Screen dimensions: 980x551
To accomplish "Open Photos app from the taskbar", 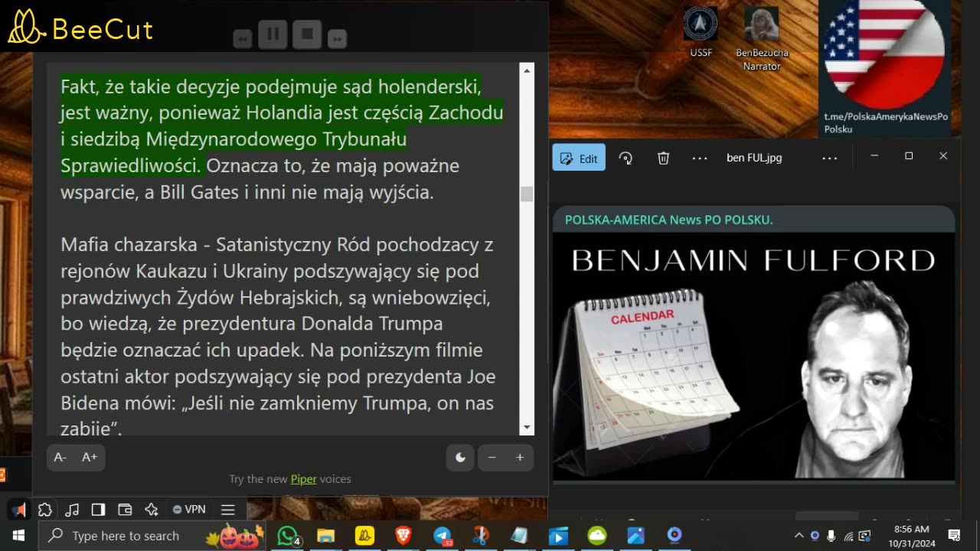I will click(x=635, y=536).
